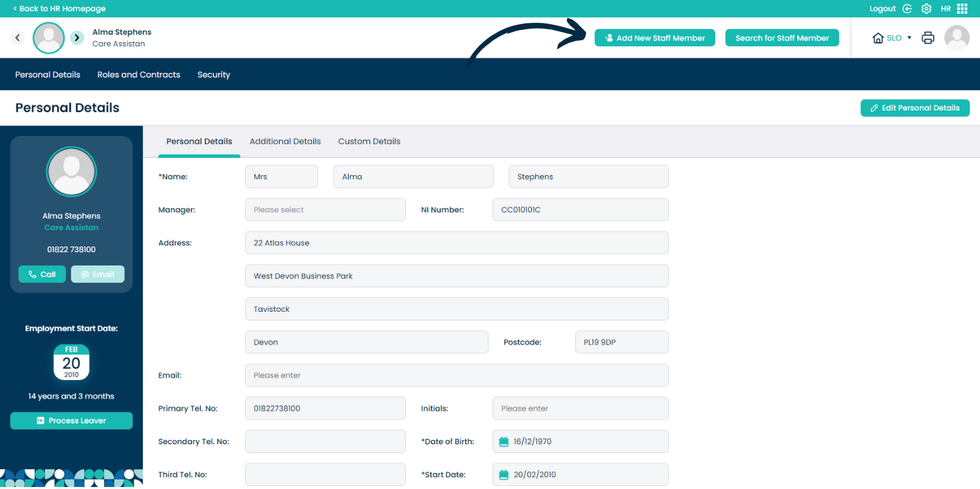Viewport: 980px width, 489px height.
Task: Click the Personal Details page heading
Action: point(67,108)
